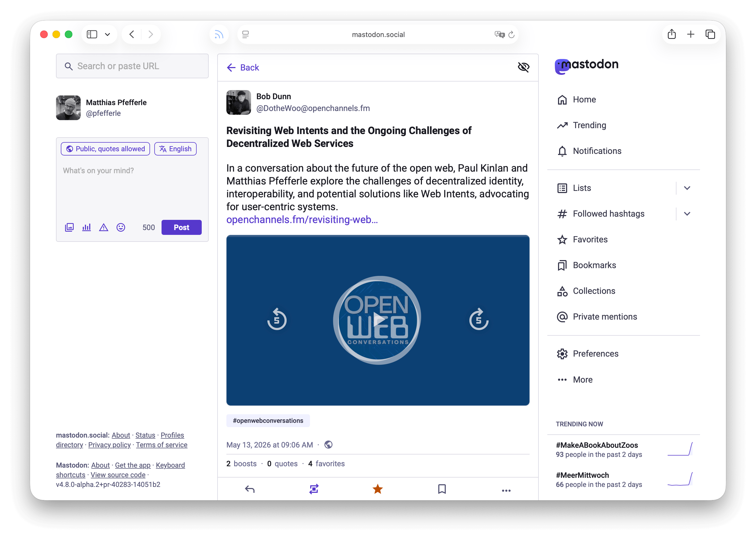Viewport: 756px width, 540px height.
Task: Add content warning via the triangle icon
Action: pyautogui.click(x=104, y=227)
